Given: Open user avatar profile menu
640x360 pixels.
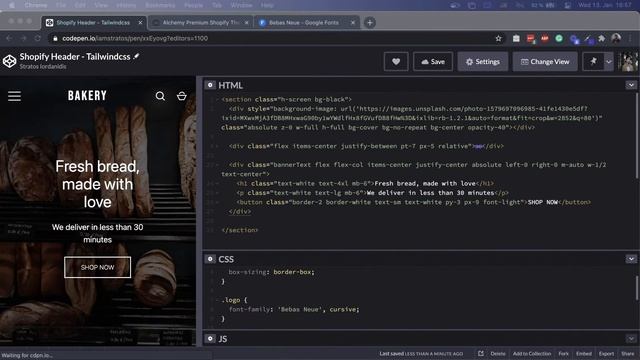Looking at the screenshot, I should point(628,62).
